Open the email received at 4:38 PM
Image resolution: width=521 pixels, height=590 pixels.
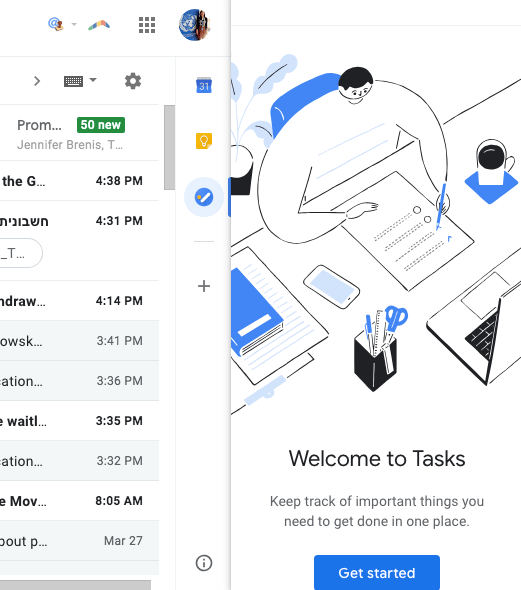click(x=79, y=181)
